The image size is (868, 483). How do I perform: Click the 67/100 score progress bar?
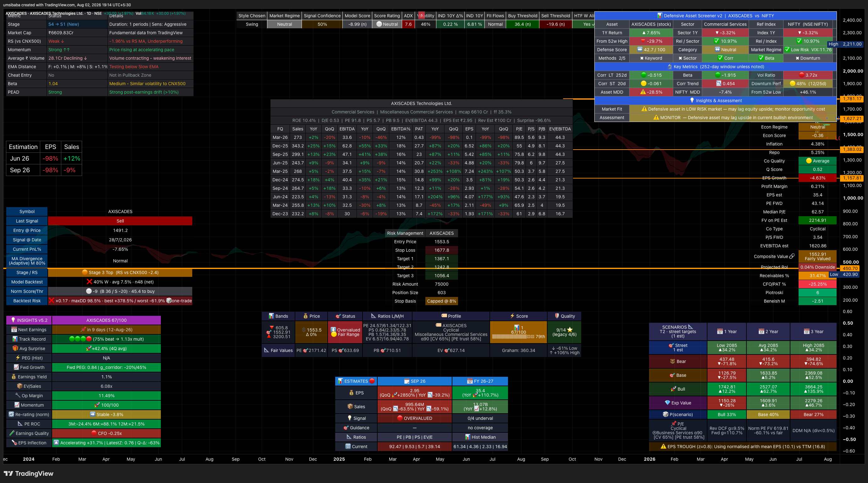click(513, 337)
